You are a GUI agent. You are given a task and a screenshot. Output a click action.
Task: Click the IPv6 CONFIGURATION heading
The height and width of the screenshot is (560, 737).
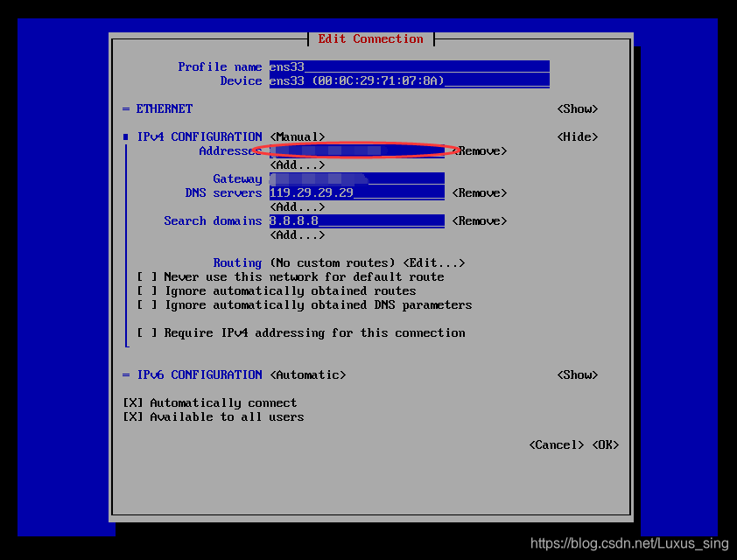[200, 374]
